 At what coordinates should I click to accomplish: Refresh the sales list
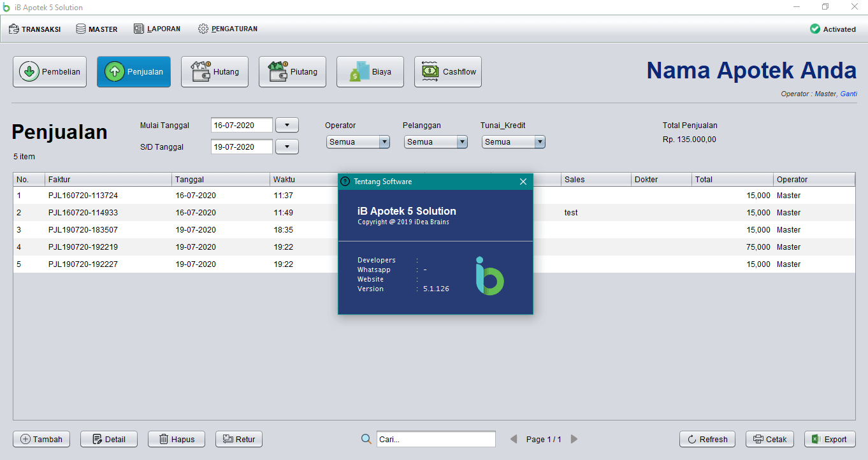[707, 439]
